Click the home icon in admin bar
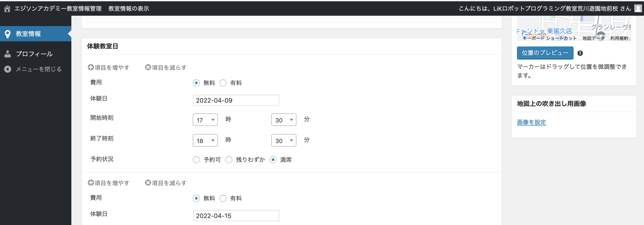The width and height of the screenshot is (644, 225). pos(7,9)
